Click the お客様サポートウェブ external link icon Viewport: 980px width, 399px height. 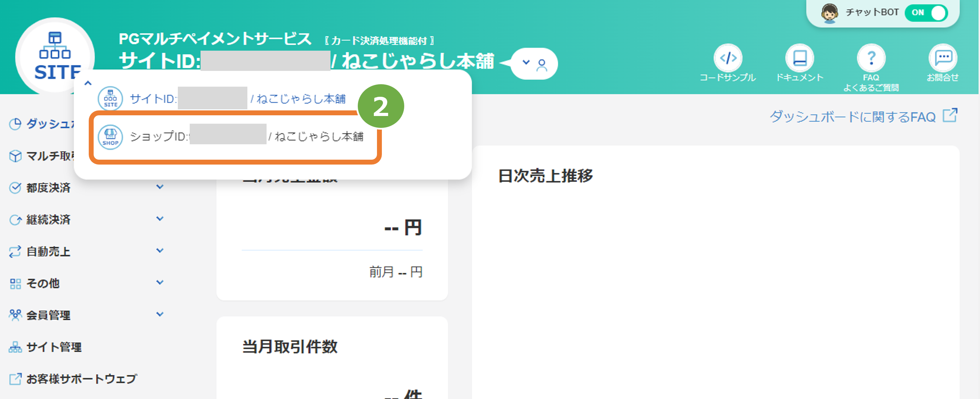coord(15,379)
